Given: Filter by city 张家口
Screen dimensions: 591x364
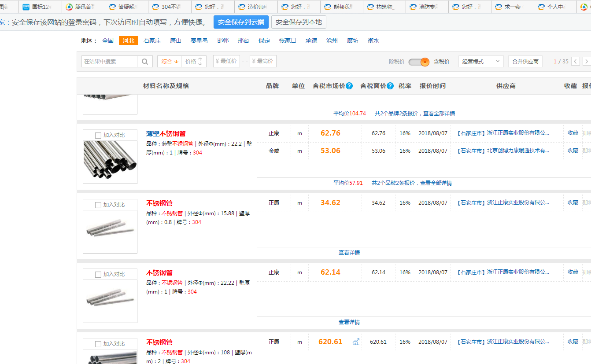Looking at the screenshot, I should [x=288, y=40].
